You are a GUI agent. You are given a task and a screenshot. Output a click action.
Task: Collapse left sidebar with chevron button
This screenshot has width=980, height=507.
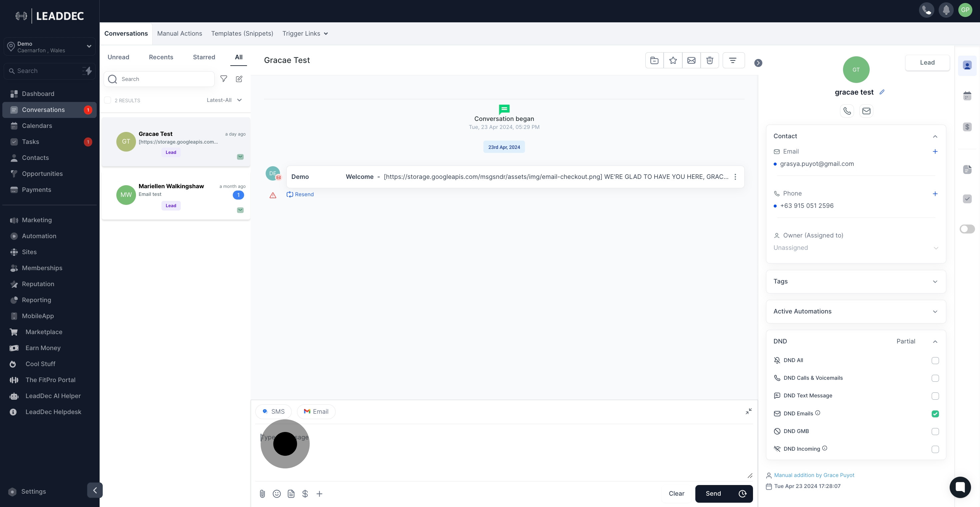(x=95, y=490)
